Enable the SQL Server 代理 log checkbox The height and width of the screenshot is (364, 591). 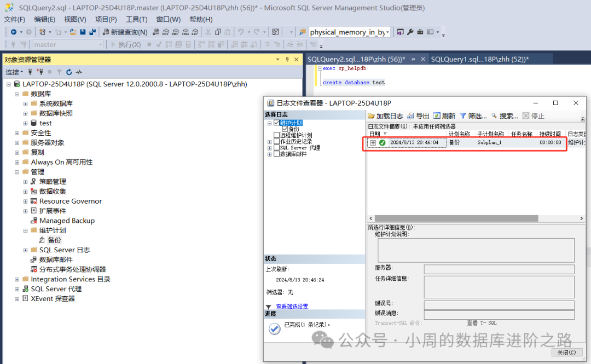pyautogui.click(x=277, y=147)
